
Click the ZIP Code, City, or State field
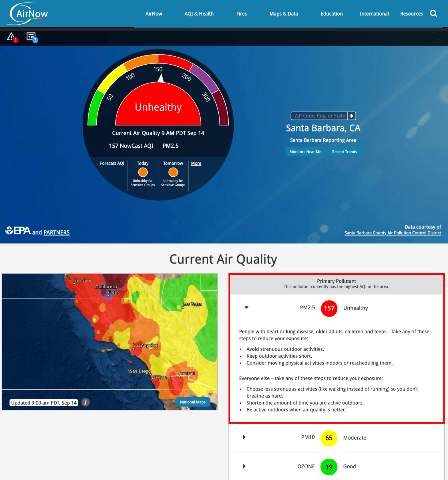pos(319,116)
